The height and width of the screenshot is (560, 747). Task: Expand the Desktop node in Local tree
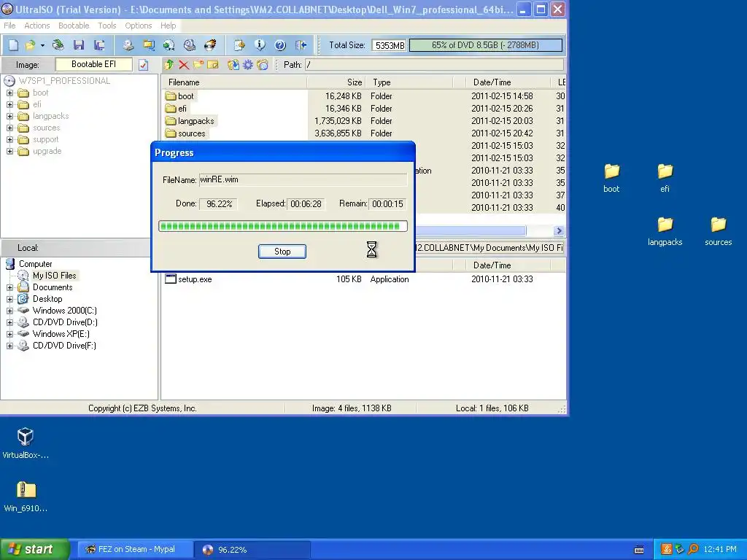[x=9, y=299]
